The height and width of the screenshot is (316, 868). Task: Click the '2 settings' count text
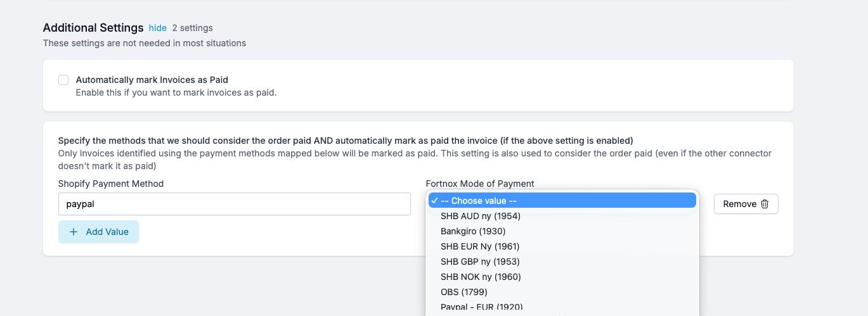[x=192, y=28]
